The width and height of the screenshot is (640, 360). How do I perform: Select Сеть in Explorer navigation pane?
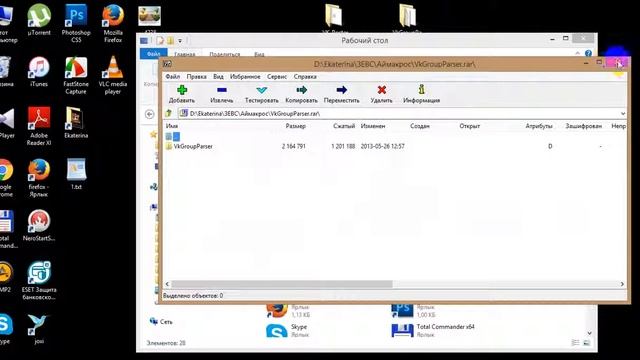(161, 322)
